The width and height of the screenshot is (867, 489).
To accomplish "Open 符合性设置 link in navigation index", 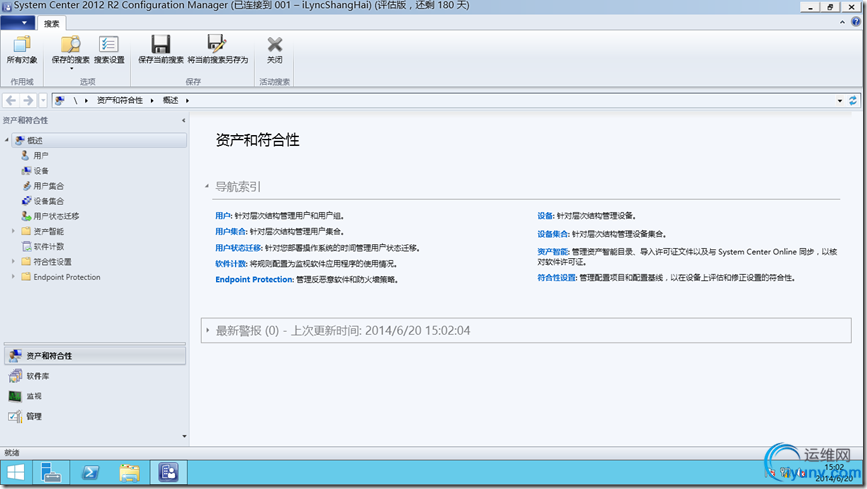I will [557, 278].
